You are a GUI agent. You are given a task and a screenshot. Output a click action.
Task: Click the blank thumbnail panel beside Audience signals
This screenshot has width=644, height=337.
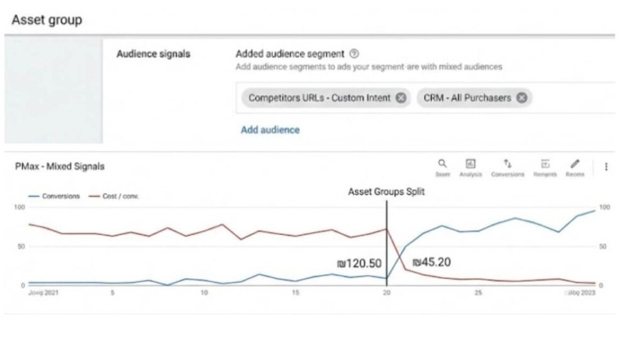(53, 91)
